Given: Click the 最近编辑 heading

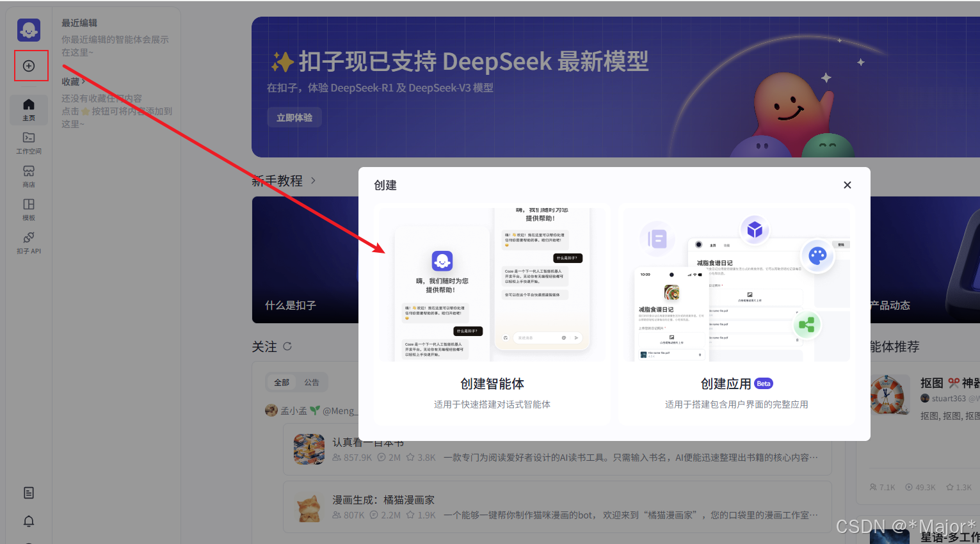Looking at the screenshot, I should pos(79,23).
